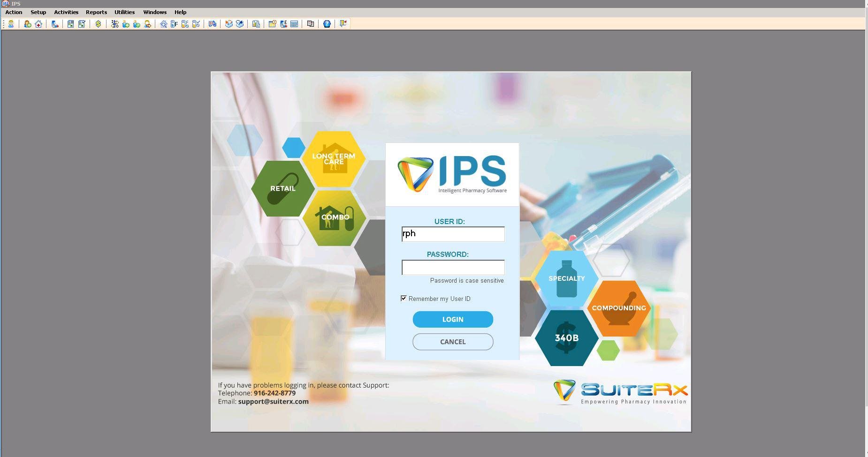
Task: Click the support@suiterx.com email text
Action: coord(273,401)
